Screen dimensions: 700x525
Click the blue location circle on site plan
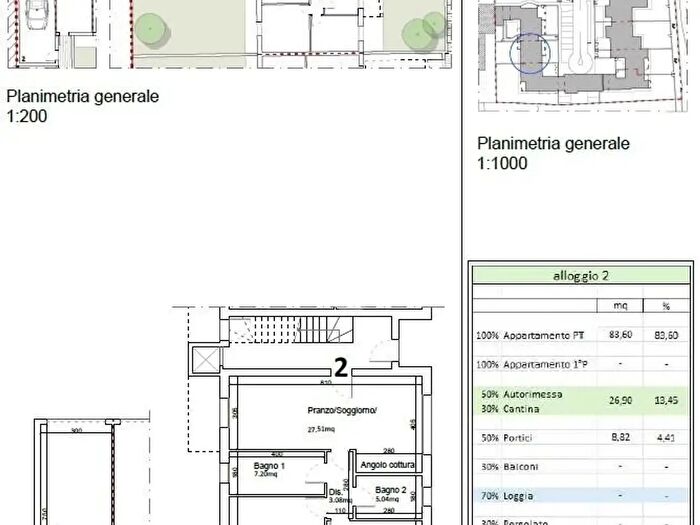point(530,53)
